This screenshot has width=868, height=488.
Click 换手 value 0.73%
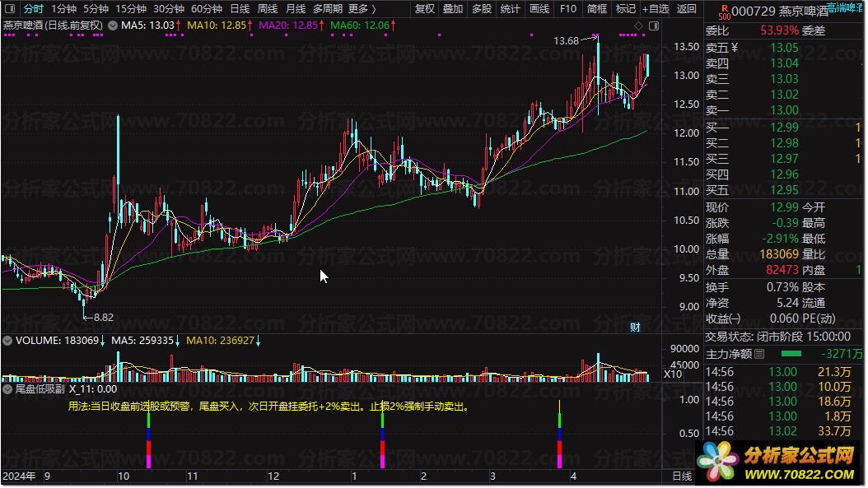pos(782,288)
